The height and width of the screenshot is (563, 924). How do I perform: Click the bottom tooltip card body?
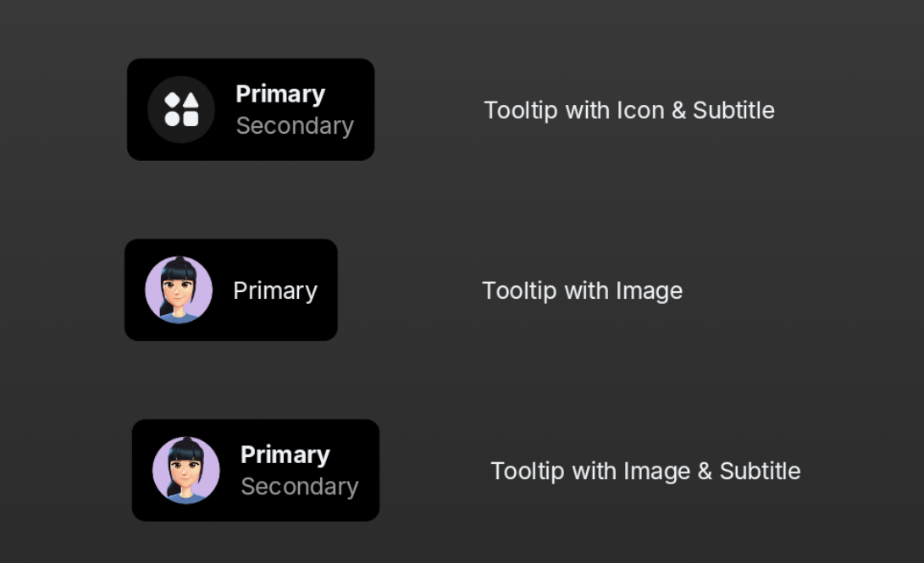point(255,471)
